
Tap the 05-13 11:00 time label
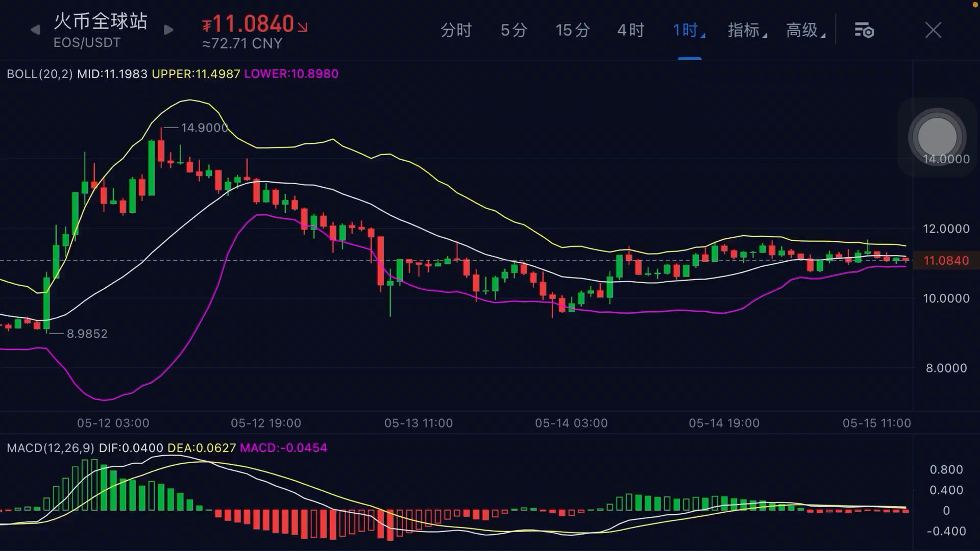pos(419,423)
